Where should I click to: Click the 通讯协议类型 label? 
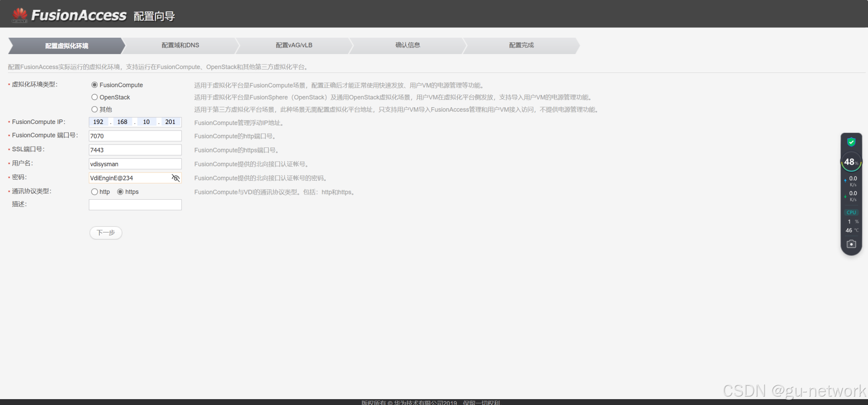[31, 191]
